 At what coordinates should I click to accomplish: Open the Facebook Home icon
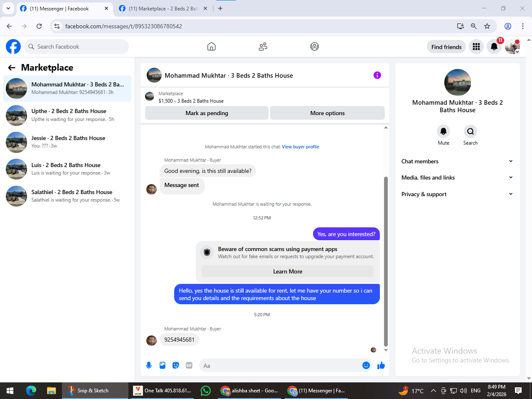(x=212, y=47)
